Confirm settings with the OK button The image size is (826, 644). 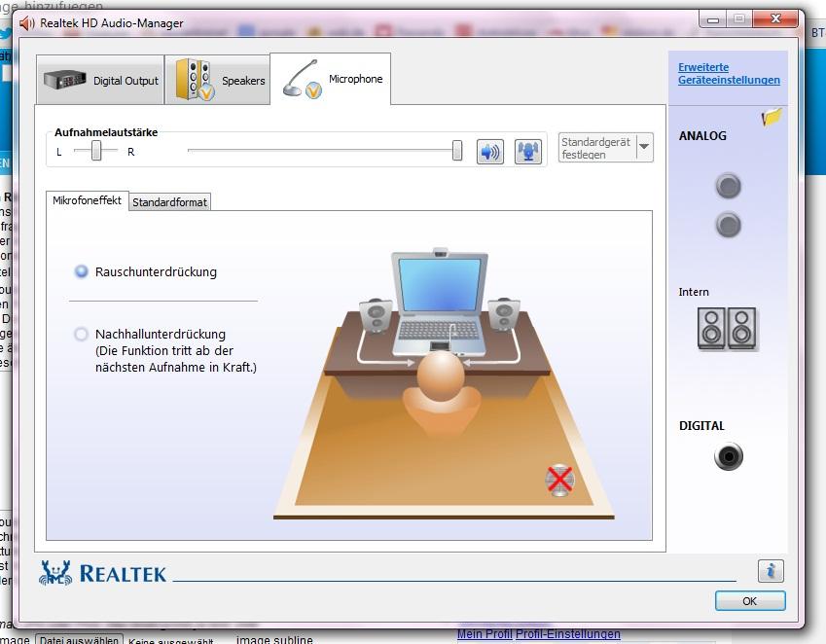point(749,600)
